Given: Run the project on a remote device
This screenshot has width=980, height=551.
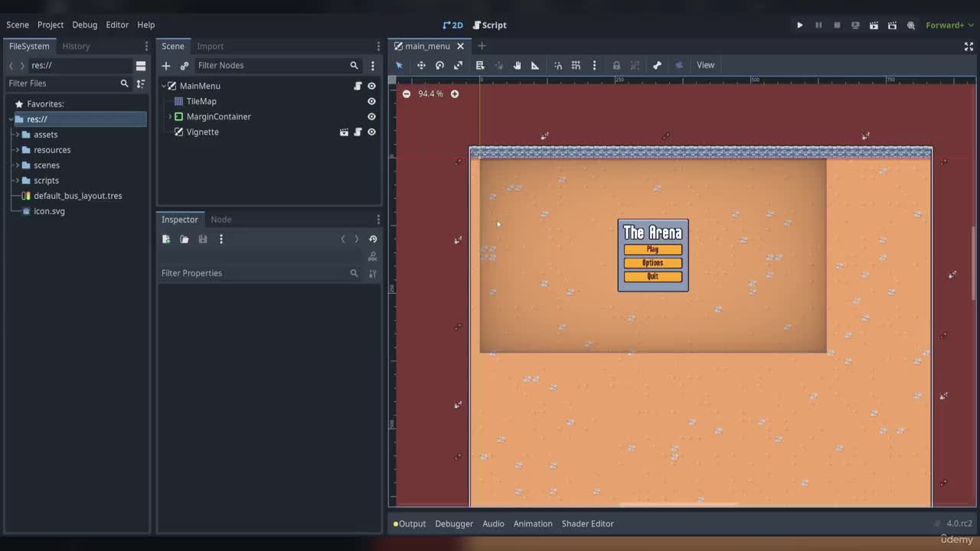Looking at the screenshot, I should pos(855,25).
